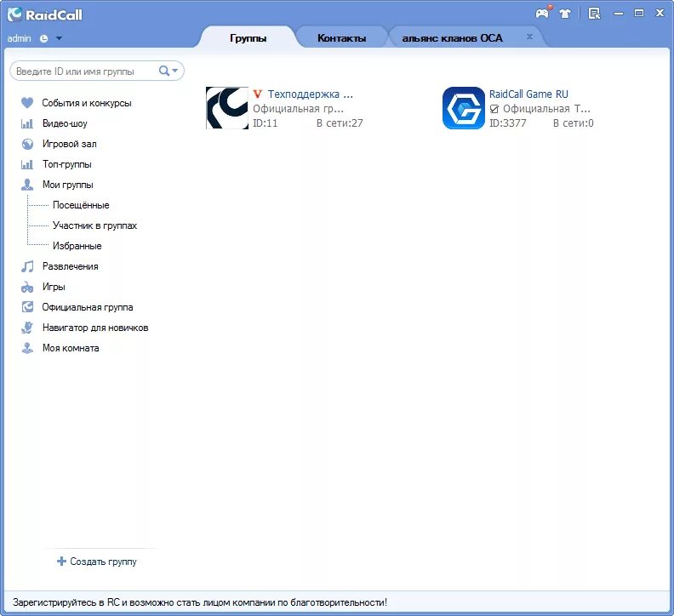
Task: Click Официальная Т... description text
Action: pyautogui.click(x=546, y=108)
